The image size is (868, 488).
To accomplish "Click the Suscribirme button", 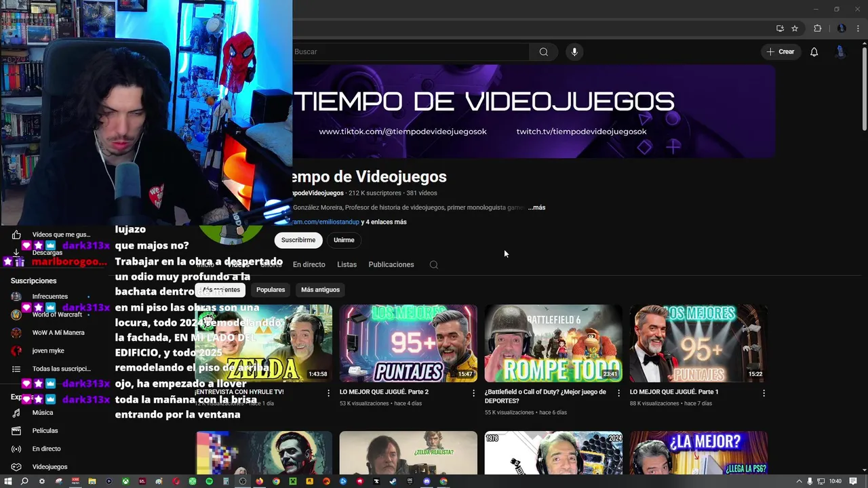I will tap(298, 240).
